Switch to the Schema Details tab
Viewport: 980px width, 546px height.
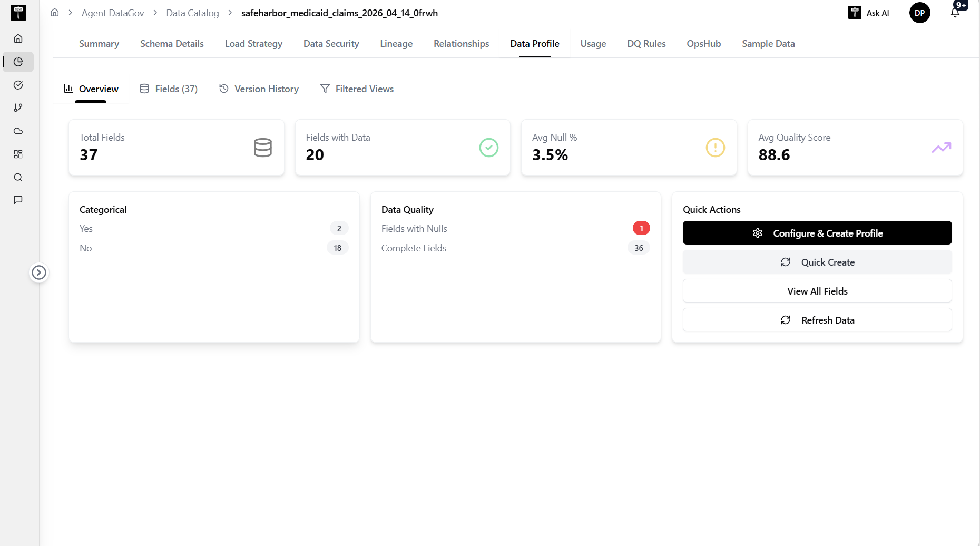[x=172, y=44]
